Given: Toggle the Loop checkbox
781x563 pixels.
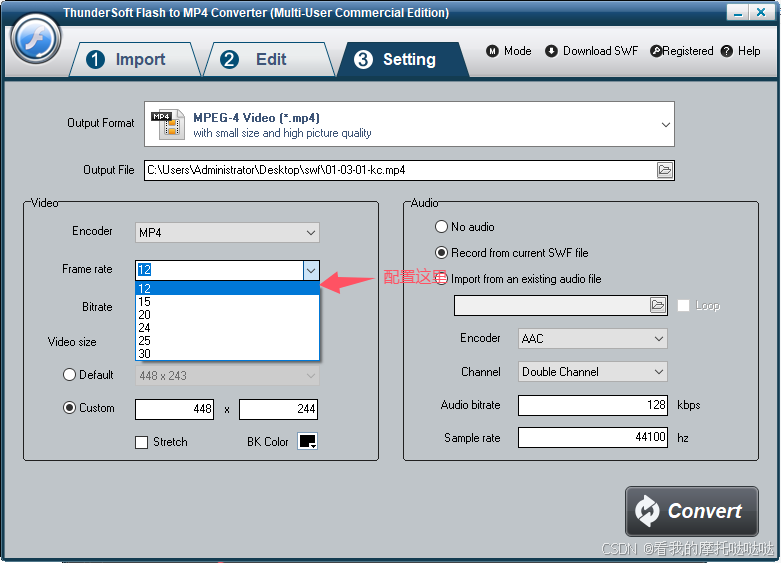Looking at the screenshot, I should pos(684,305).
